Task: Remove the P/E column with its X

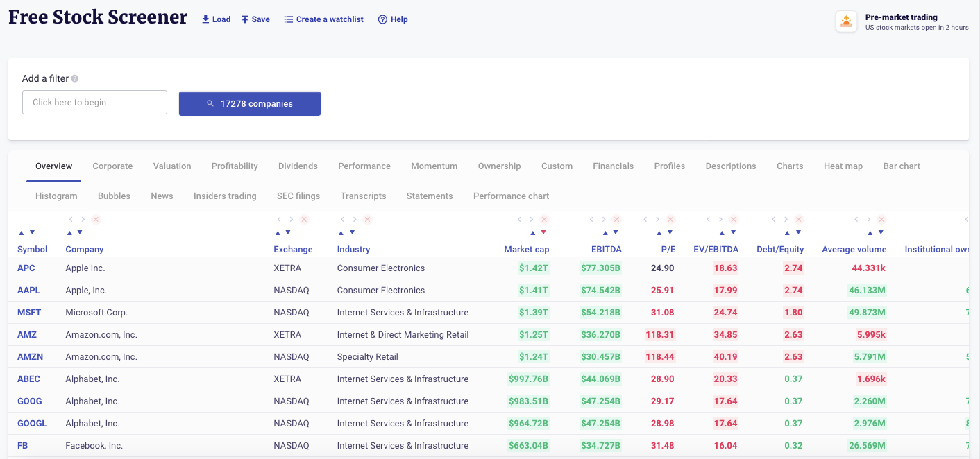Action: pyautogui.click(x=672, y=219)
